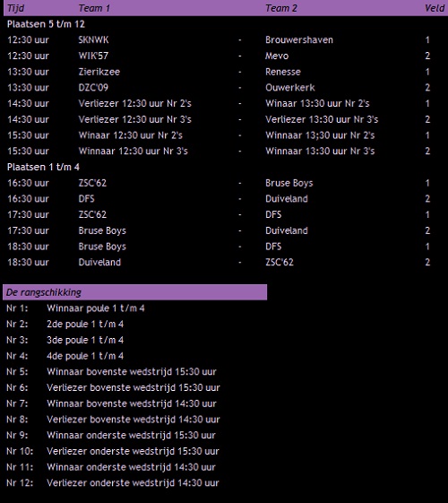448x503 pixels.
Task: Click the De rangschikking header bar
Action: pyautogui.click(x=135, y=292)
